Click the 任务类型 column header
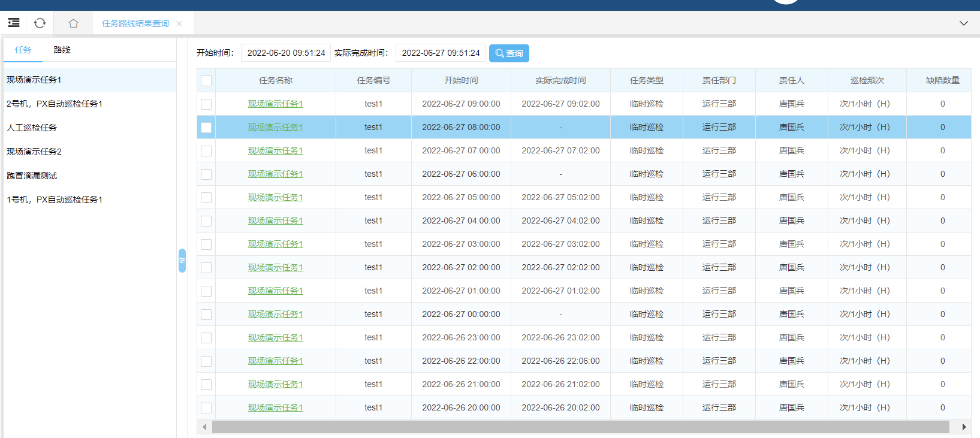 coord(647,80)
